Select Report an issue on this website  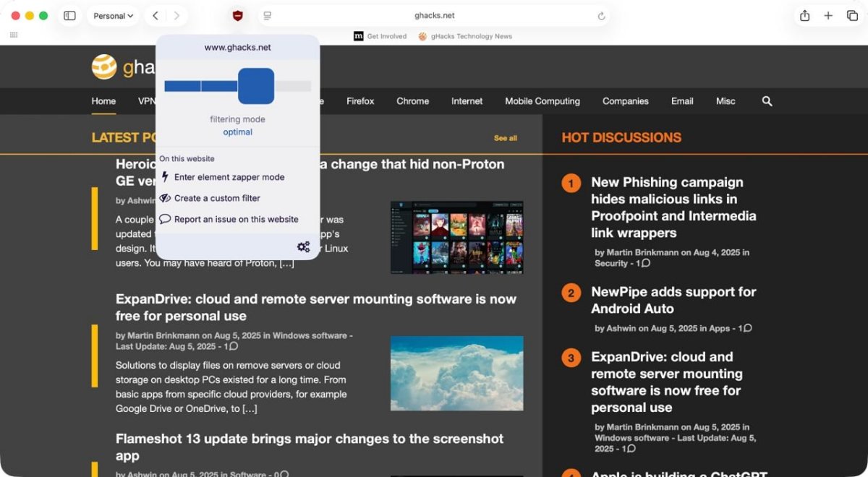coord(236,219)
